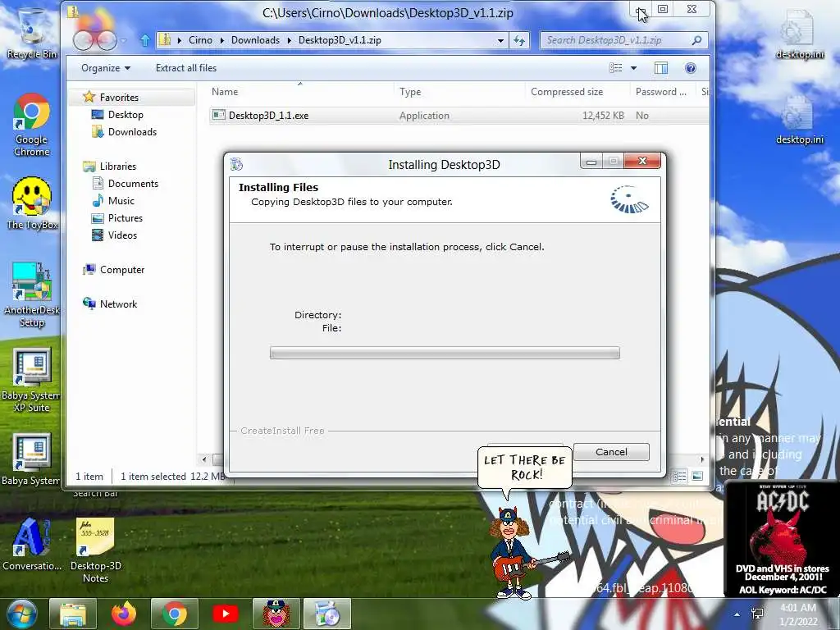Click the refresh button beside address bar
This screenshot has width=840, height=630.
click(519, 40)
